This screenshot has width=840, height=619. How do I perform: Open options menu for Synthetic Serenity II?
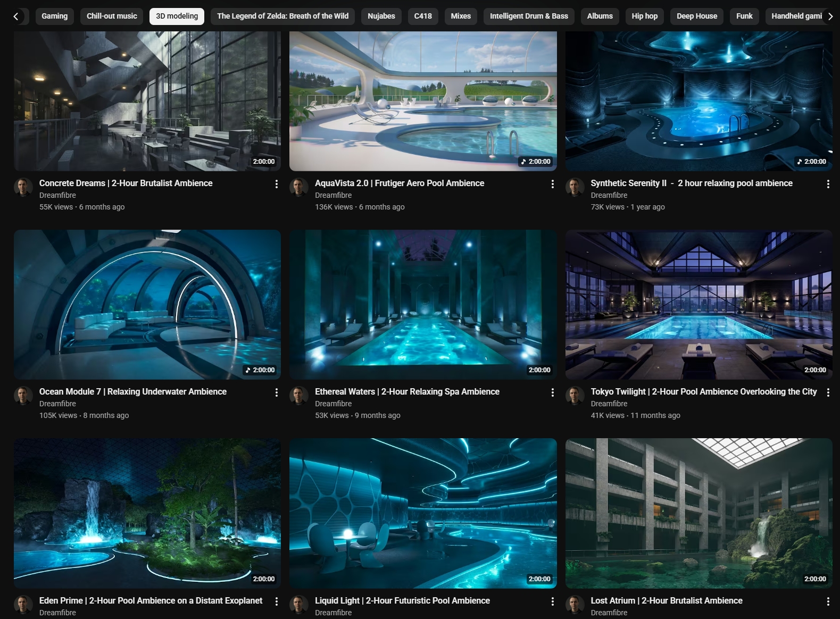(x=828, y=184)
